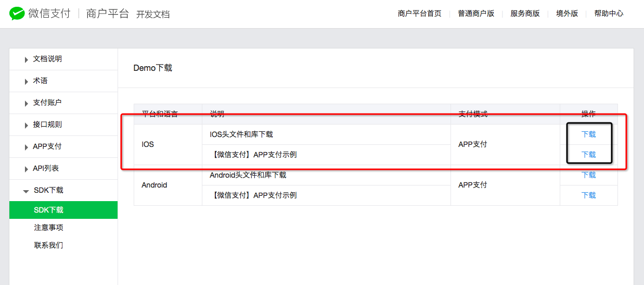Switch to 境外版 in top navigation

[x=567, y=14]
